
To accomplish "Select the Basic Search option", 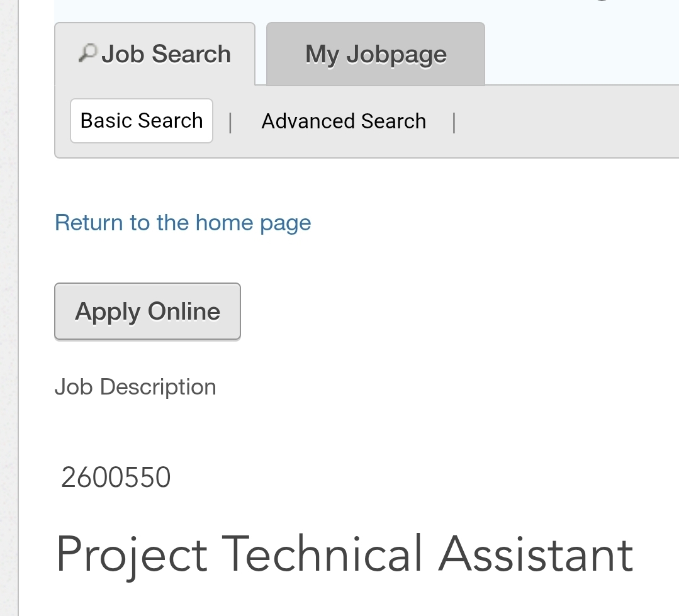I will point(142,121).
